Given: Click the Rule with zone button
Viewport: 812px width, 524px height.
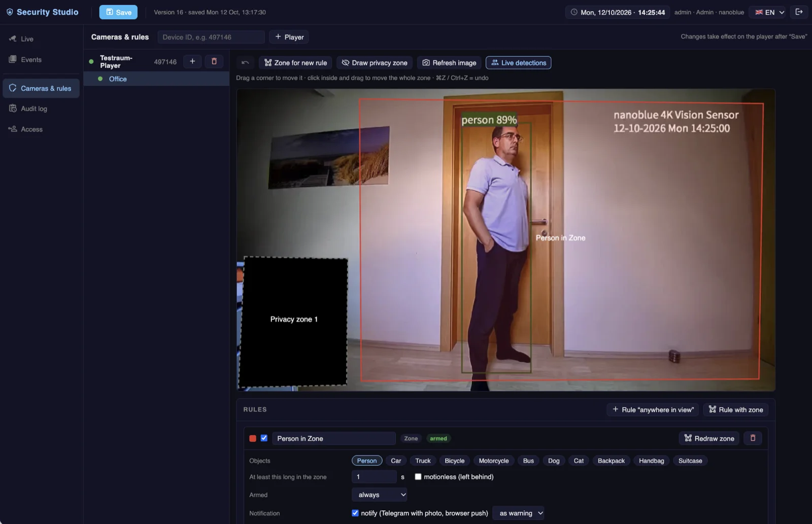Looking at the screenshot, I should (x=735, y=409).
